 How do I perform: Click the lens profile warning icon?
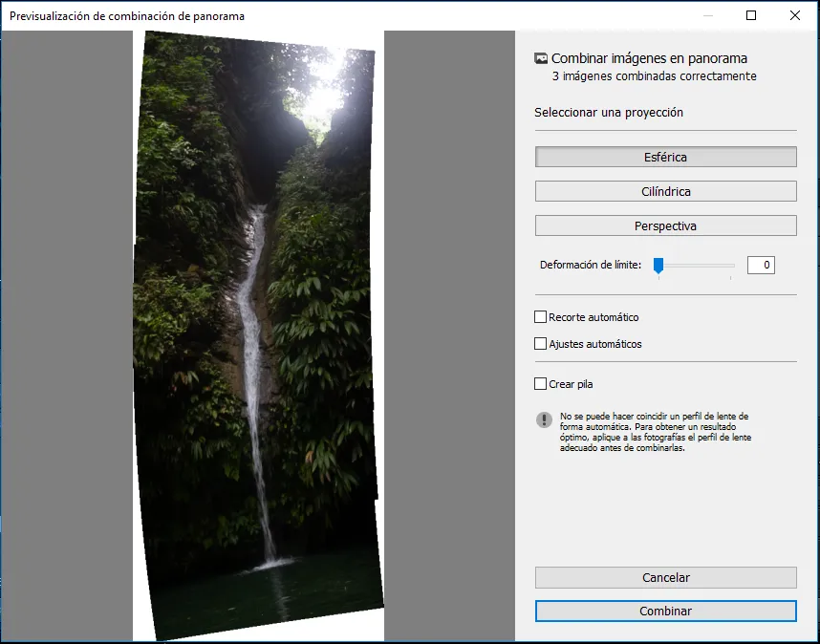544,419
